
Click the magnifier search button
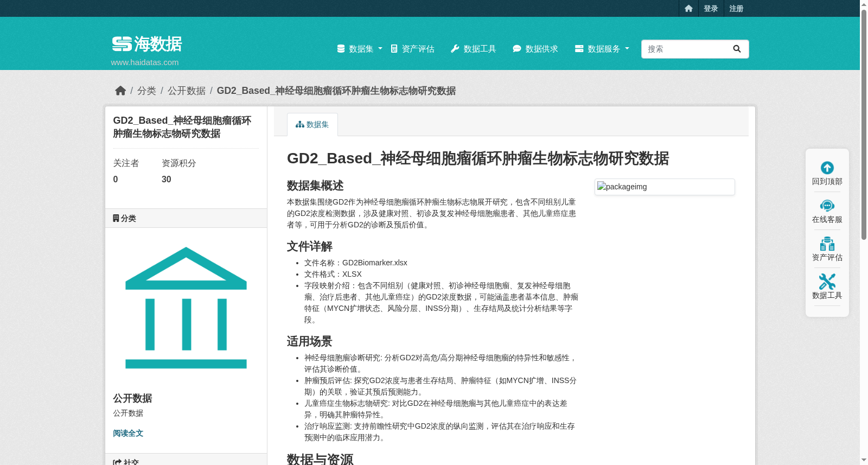click(737, 49)
